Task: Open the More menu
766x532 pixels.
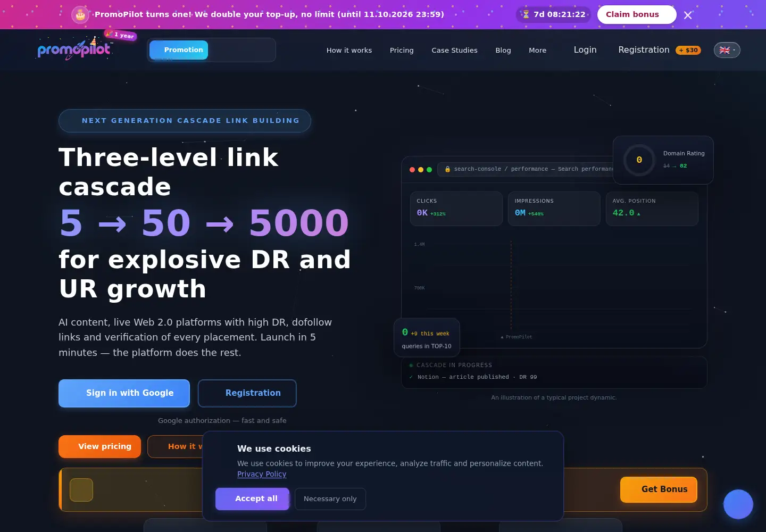Action: click(537, 50)
